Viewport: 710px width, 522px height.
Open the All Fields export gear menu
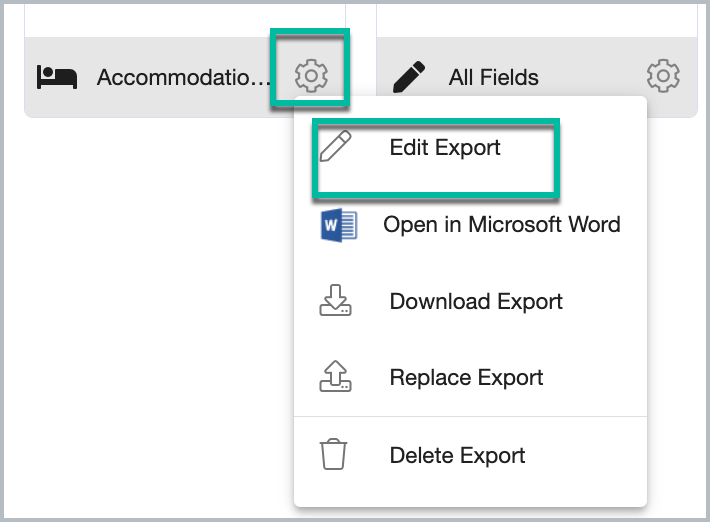click(663, 76)
